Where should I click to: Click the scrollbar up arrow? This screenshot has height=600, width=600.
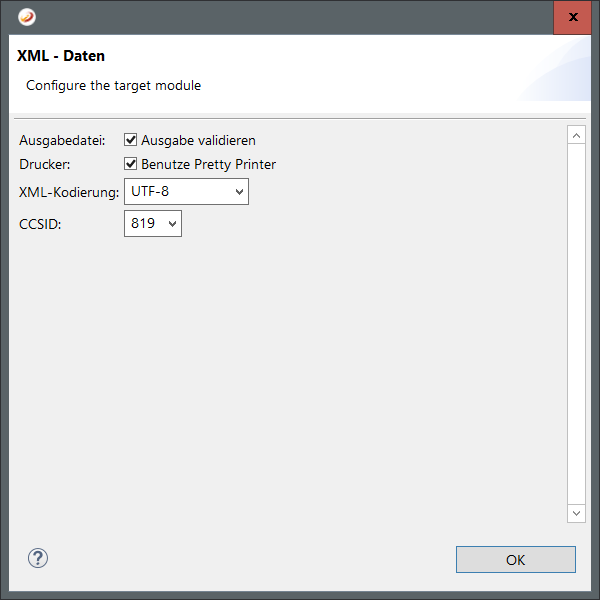coord(575,134)
